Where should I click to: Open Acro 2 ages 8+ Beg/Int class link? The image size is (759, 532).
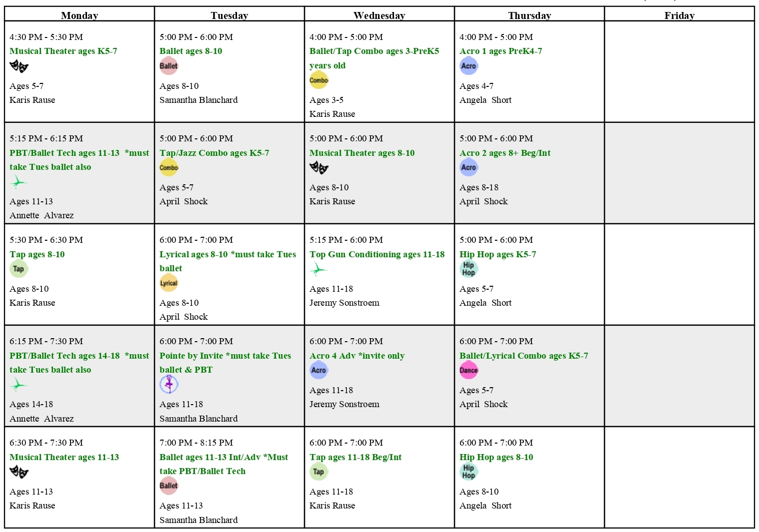[x=505, y=153]
